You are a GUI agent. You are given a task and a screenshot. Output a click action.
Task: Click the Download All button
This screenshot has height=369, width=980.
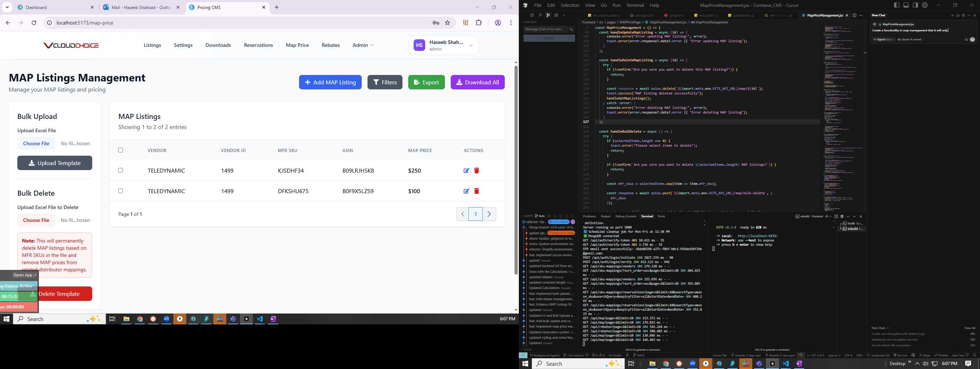477,82
